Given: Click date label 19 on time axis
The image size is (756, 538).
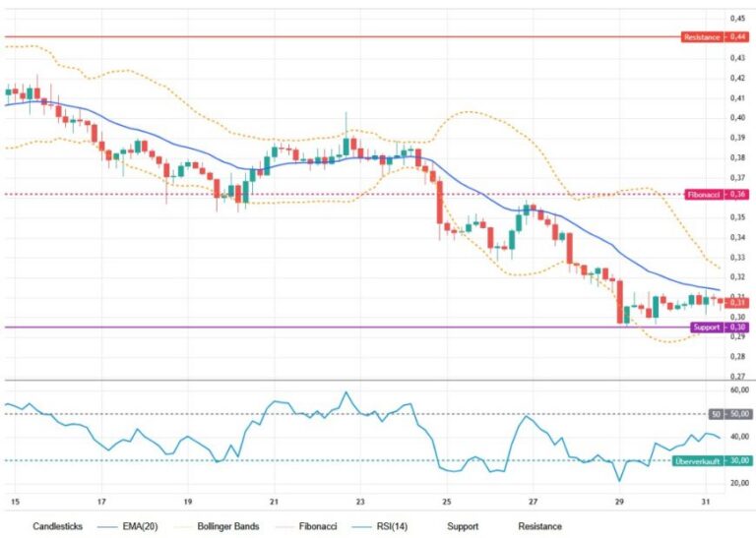Looking at the screenshot, I should point(188,502).
